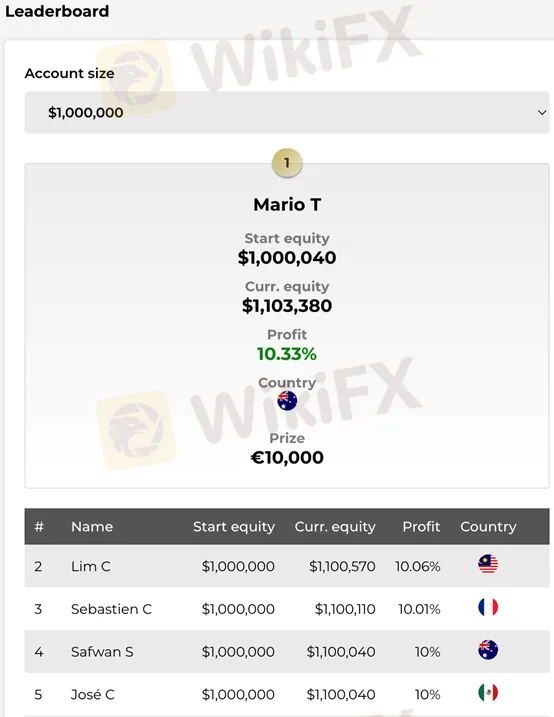The height and width of the screenshot is (717, 554).
Task: Click the dropdown chevron arrow
Action: tap(542, 112)
